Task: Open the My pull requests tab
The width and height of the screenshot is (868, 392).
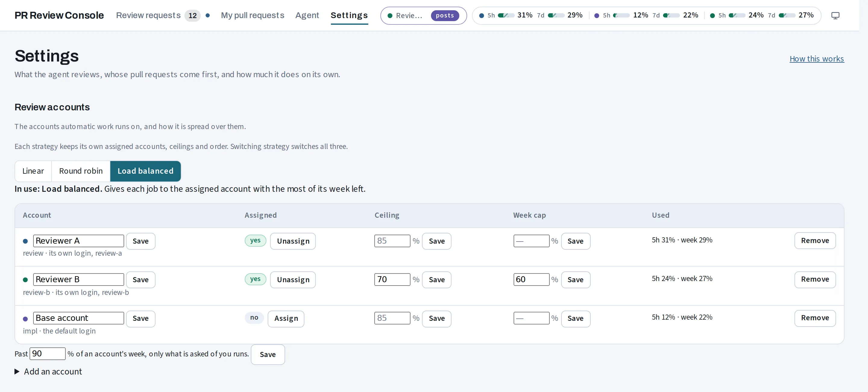Action: click(253, 15)
